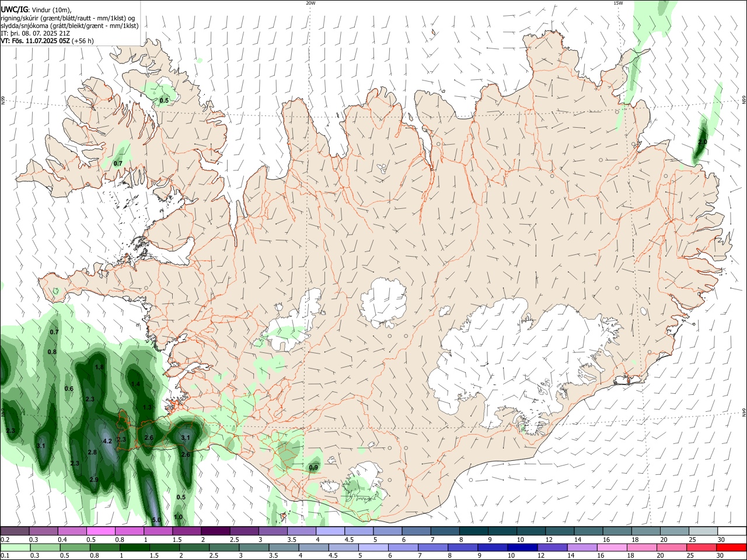
Task: Select the red 30 swatch in the rain legend
Action: pyautogui.click(x=731, y=548)
